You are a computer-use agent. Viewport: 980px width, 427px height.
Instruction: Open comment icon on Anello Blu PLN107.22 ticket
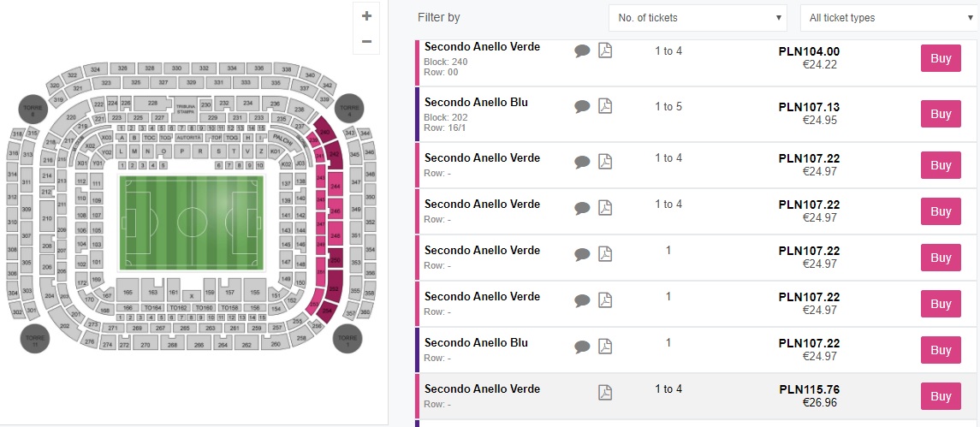[582, 347]
